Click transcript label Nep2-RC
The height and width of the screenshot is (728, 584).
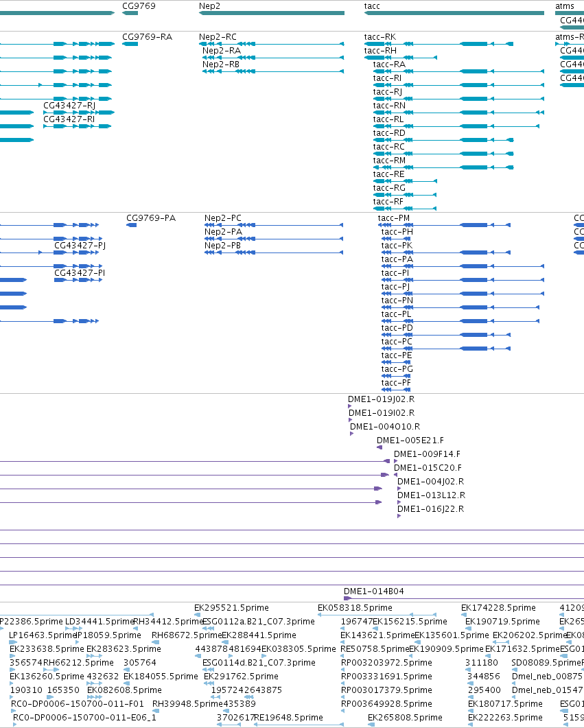(218, 36)
